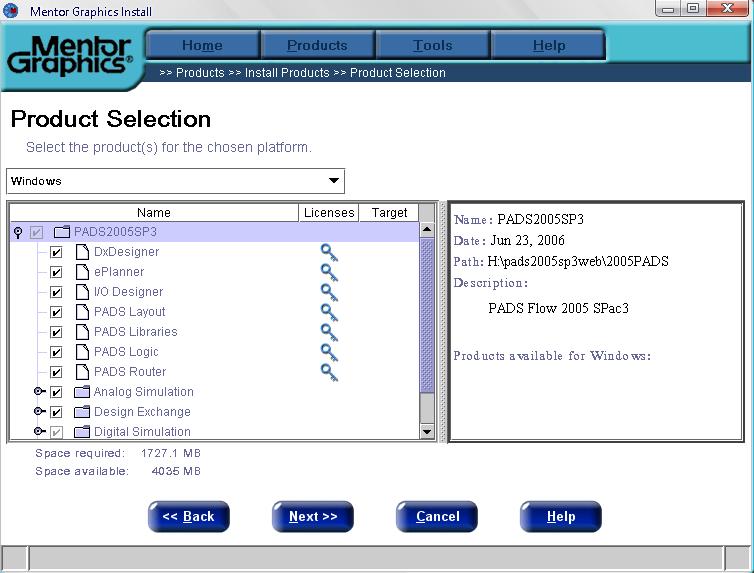Screen dimensions: 754x573
Task: Click the bottom Help button
Action: click(561, 517)
